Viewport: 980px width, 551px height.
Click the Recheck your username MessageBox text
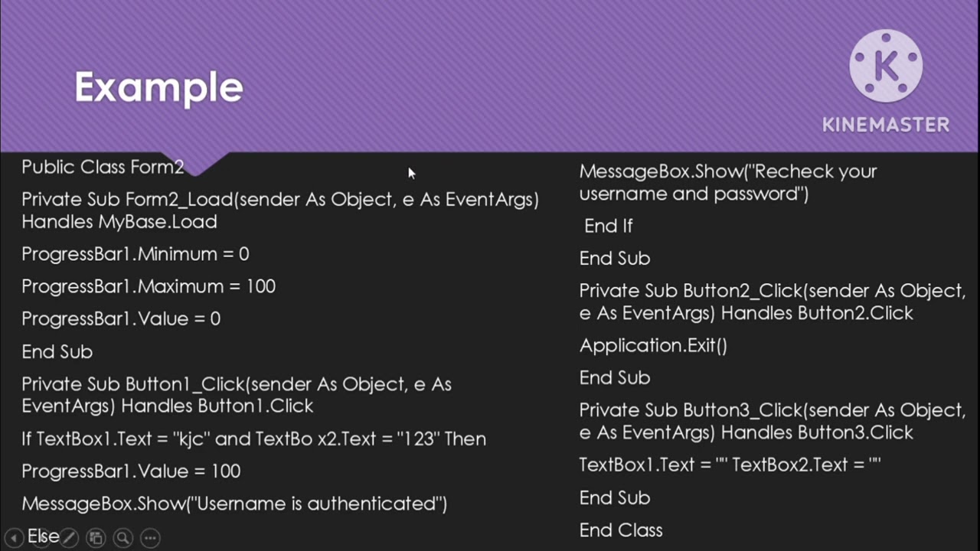pyautogui.click(x=727, y=182)
